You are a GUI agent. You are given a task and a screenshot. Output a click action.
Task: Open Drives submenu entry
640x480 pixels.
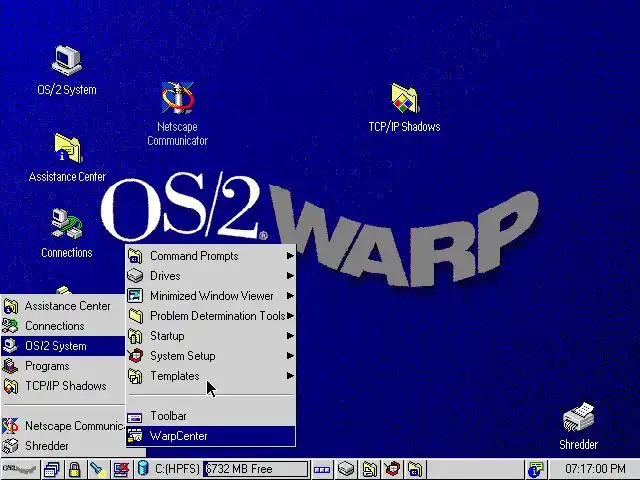211,276
